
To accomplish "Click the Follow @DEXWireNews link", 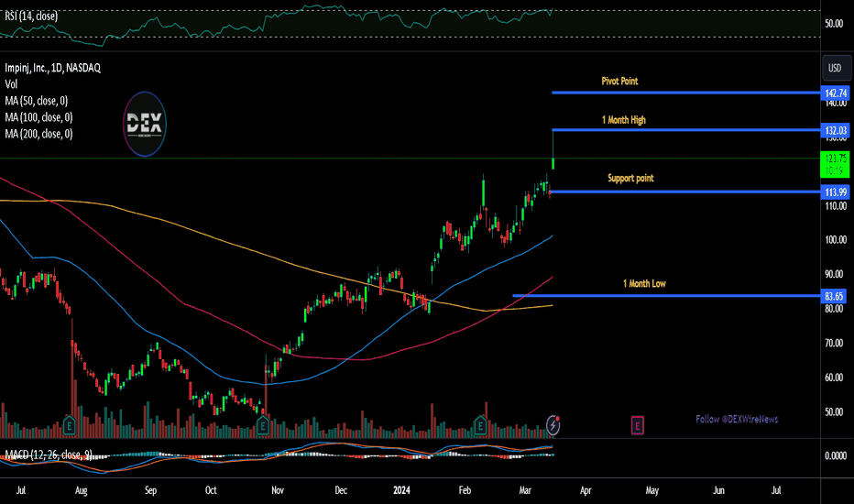I will (737, 419).
